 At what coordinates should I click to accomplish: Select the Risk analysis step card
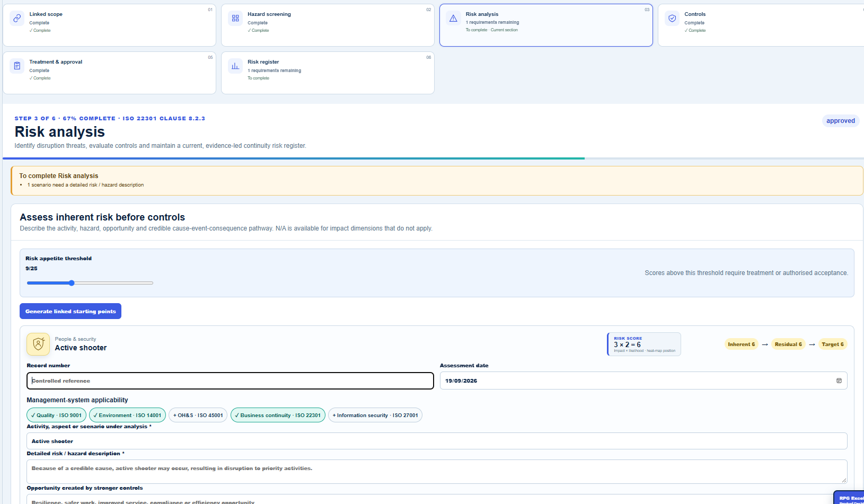click(546, 25)
